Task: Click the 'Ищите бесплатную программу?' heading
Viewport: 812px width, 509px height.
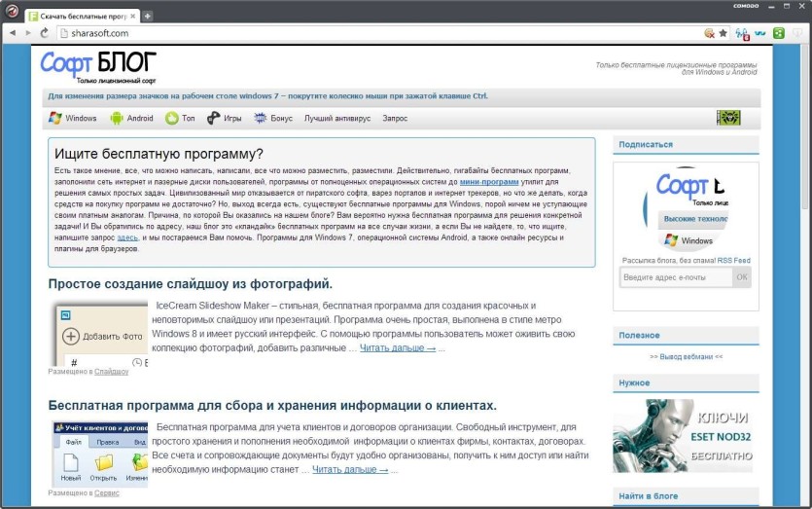Action: [159, 154]
